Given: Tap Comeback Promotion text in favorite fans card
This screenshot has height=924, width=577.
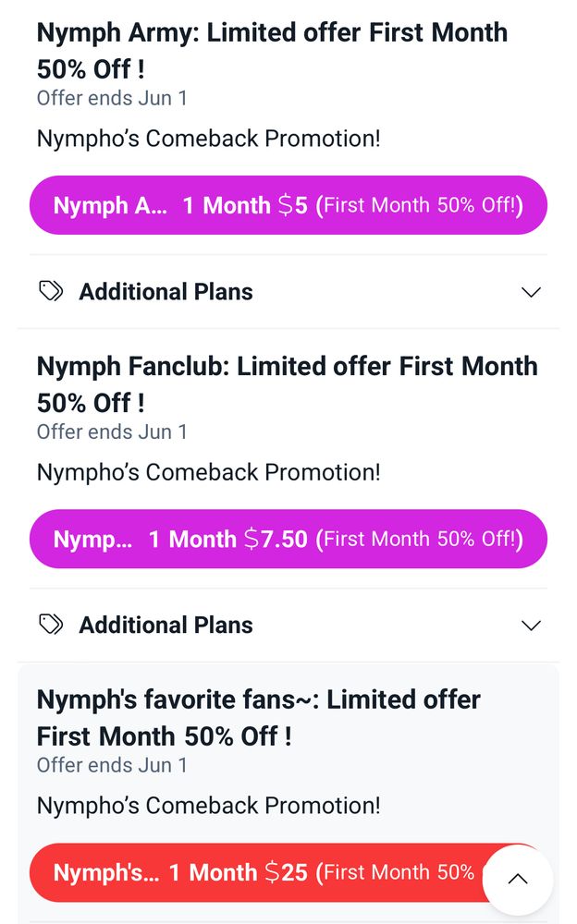Looking at the screenshot, I should click(x=208, y=806).
